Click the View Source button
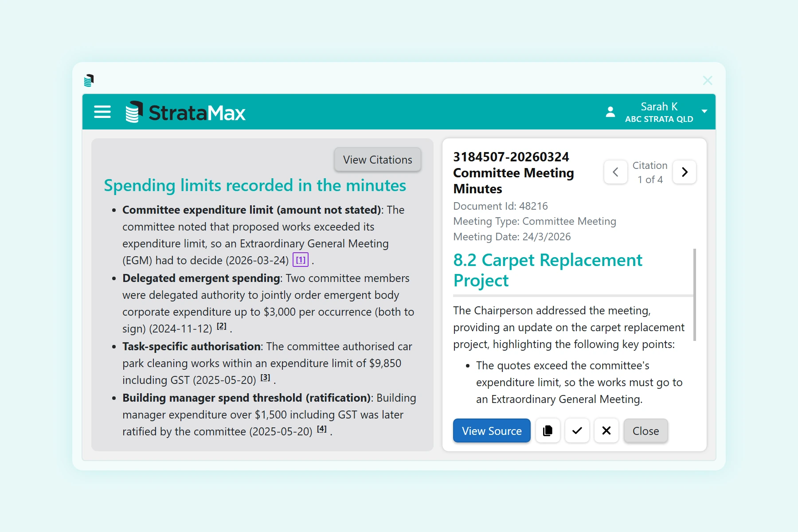This screenshot has height=532, width=798. click(x=492, y=430)
